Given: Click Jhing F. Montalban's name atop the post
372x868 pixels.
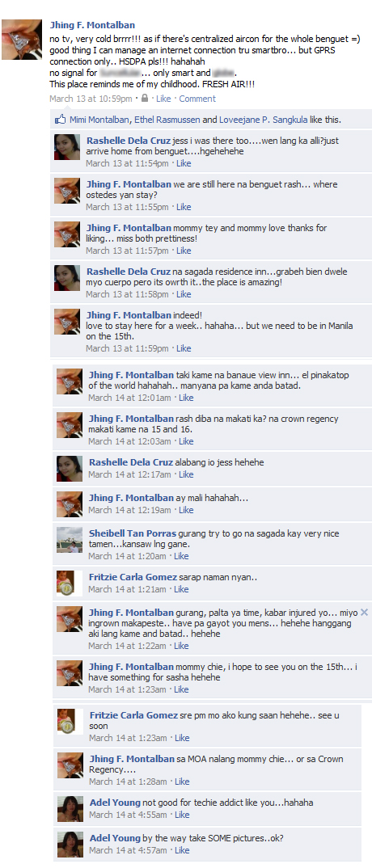Looking at the screenshot, I should pos(92,26).
